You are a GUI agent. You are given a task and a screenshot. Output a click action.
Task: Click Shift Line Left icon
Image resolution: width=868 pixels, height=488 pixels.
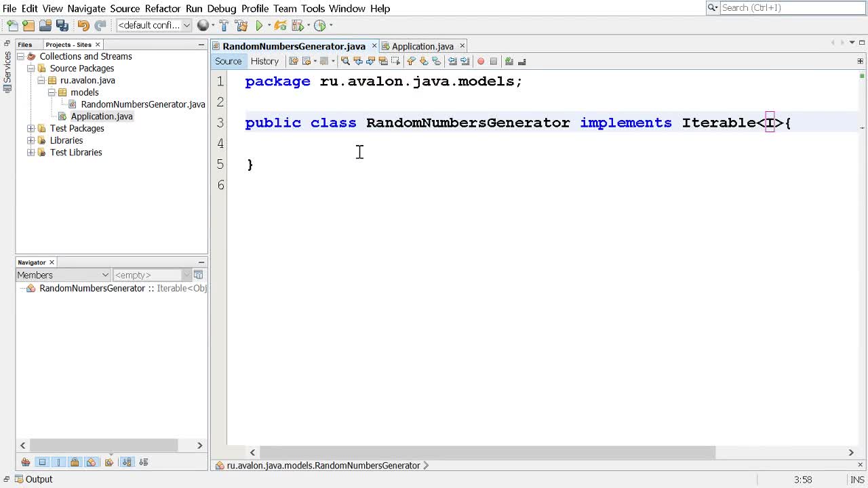(452, 61)
